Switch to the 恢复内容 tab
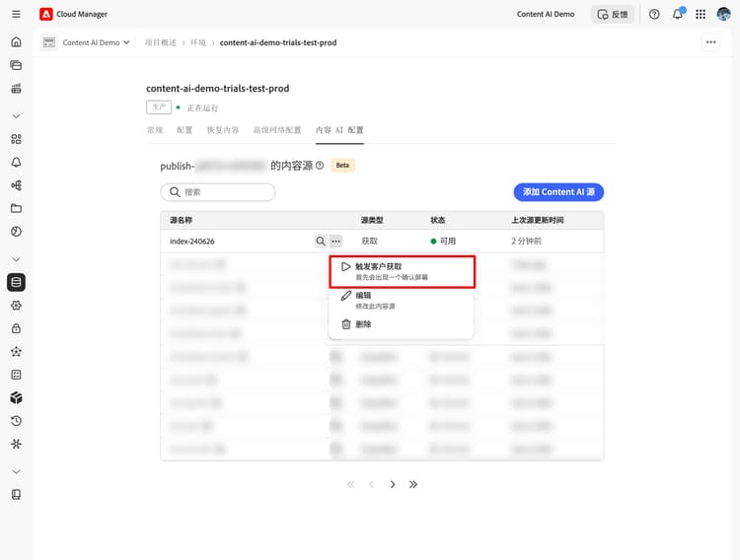The image size is (740, 560). [x=223, y=130]
